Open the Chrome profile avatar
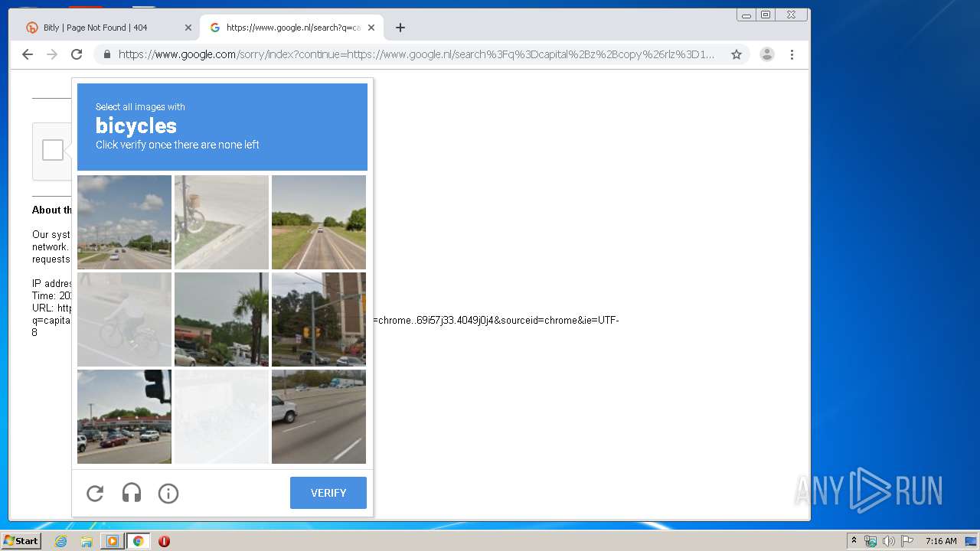Screen dimensions: 980x551 click(767, 54)
